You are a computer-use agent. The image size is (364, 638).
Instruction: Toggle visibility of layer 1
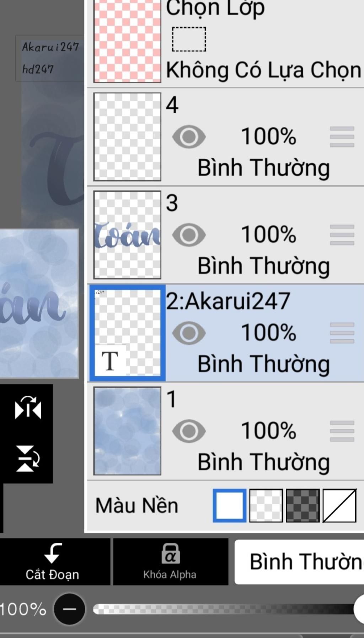tap(189, 431)
